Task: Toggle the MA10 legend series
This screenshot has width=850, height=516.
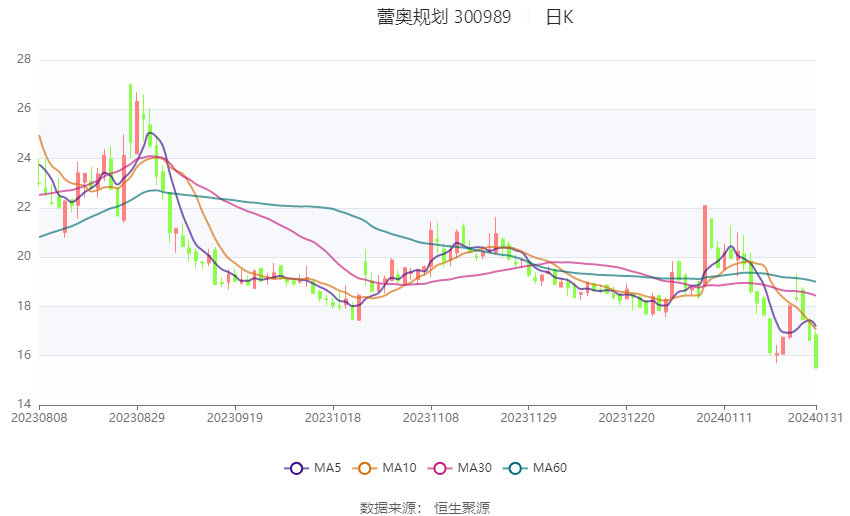Action: click(384, 468)
